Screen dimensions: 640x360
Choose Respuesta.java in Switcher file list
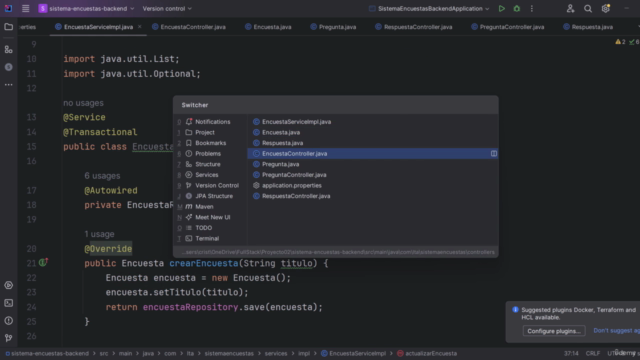[373, 143]
